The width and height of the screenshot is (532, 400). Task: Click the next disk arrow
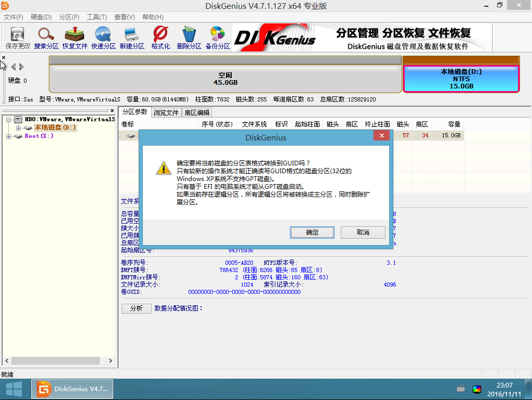(21, 67)
